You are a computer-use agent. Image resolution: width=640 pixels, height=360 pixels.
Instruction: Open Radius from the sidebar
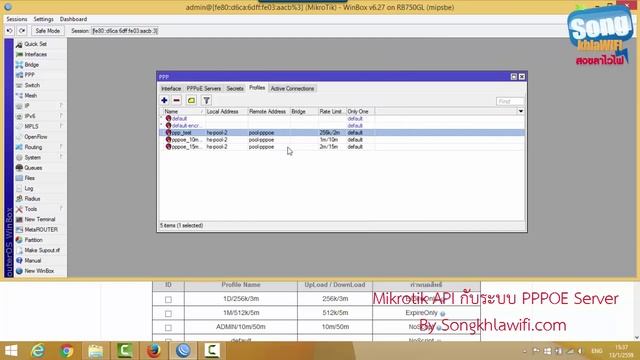(x=32, y=199)
